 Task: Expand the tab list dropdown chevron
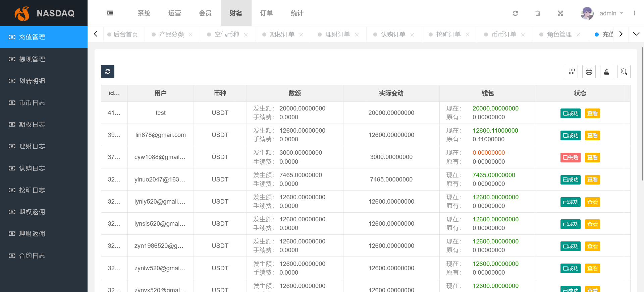[x=636, y=34]
